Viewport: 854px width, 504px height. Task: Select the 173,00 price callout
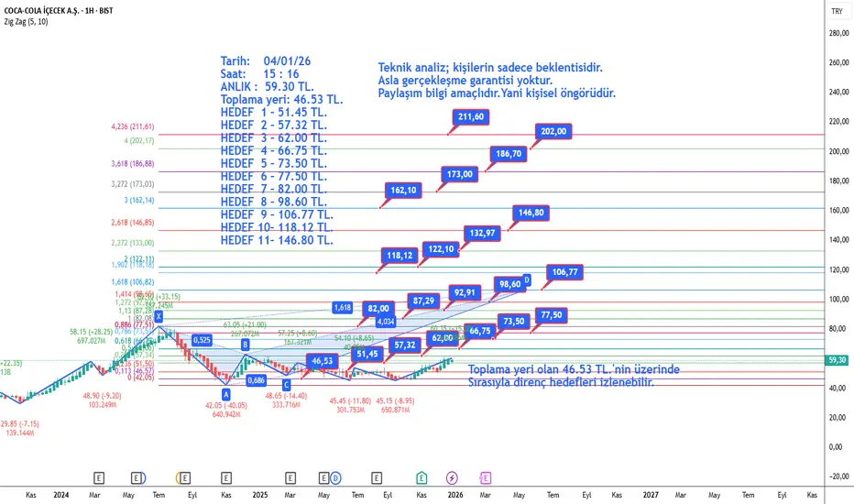(460, 174)
